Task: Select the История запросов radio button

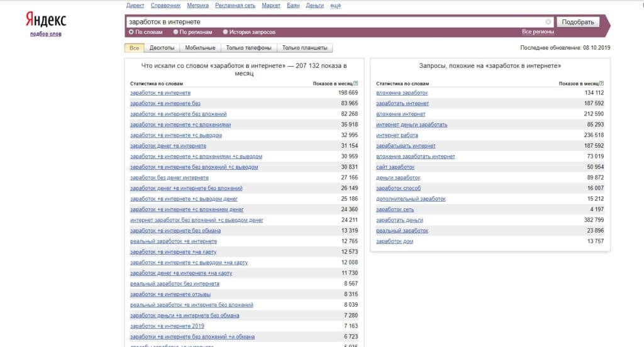Action: (x=225, y=31)
